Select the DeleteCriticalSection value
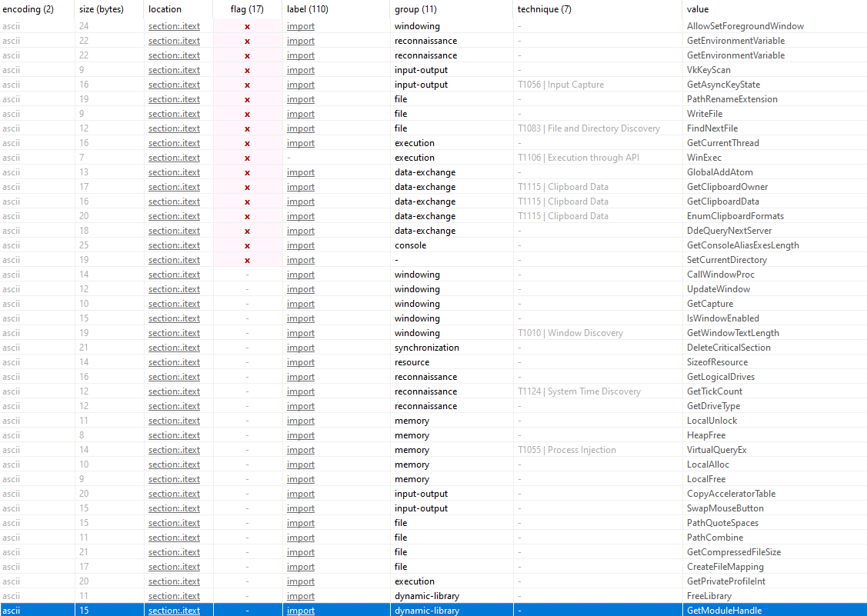 point(729,348)
